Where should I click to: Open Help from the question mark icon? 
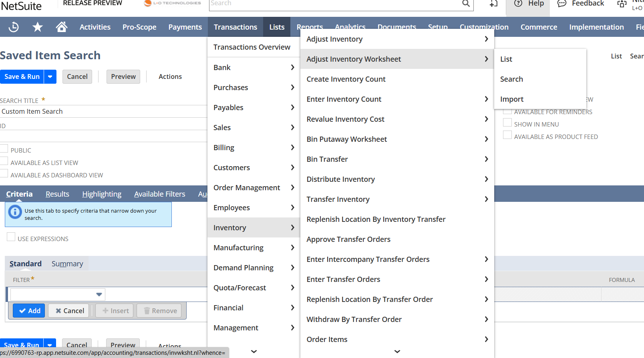(x=518, y=4)
